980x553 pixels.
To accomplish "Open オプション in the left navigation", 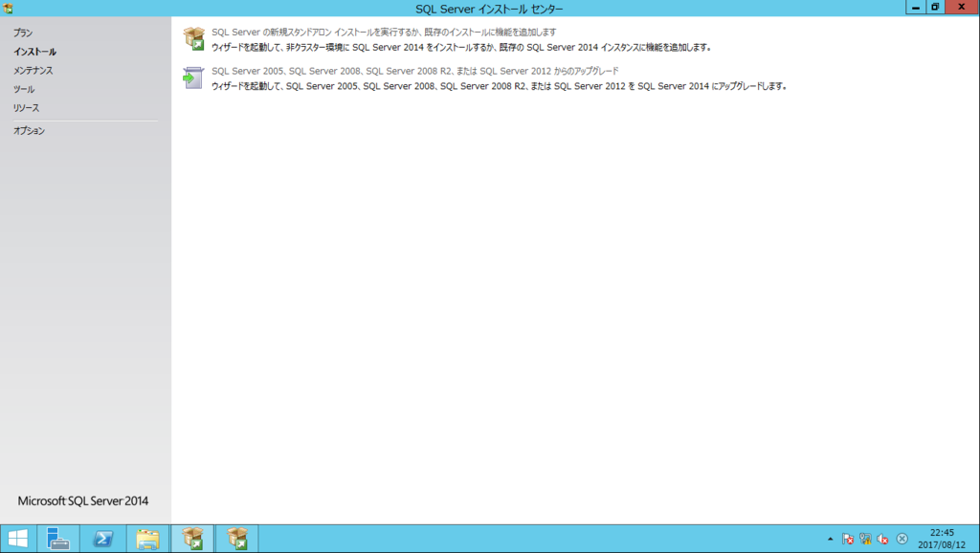I will 30,130.
